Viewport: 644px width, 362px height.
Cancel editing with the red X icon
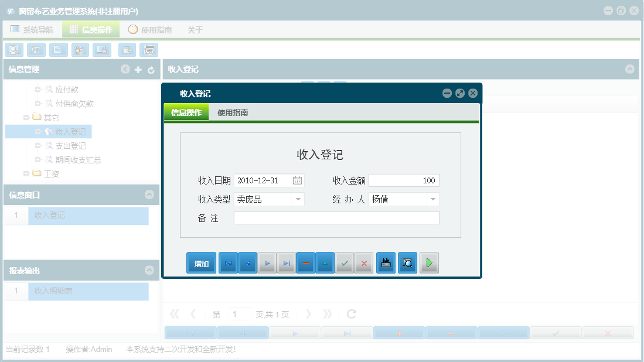364,262
